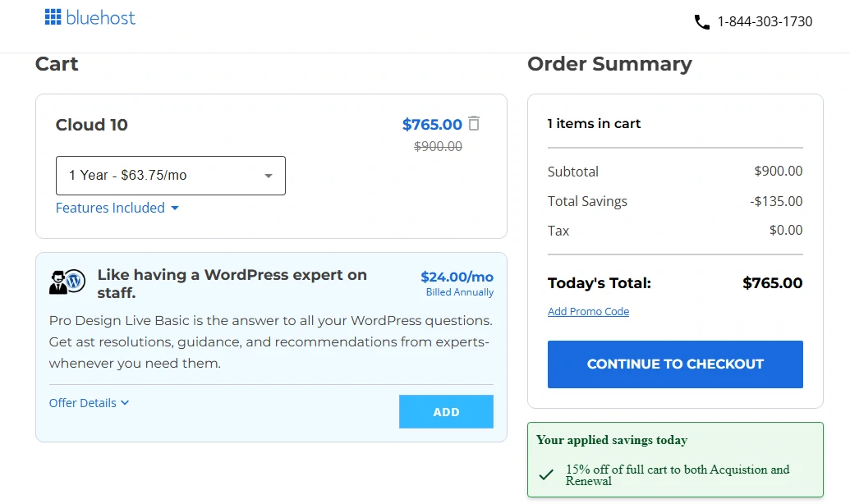Click Continue to Checkout button
The height and width of the screenshot is (504, 850).
(x=675, y=364)
